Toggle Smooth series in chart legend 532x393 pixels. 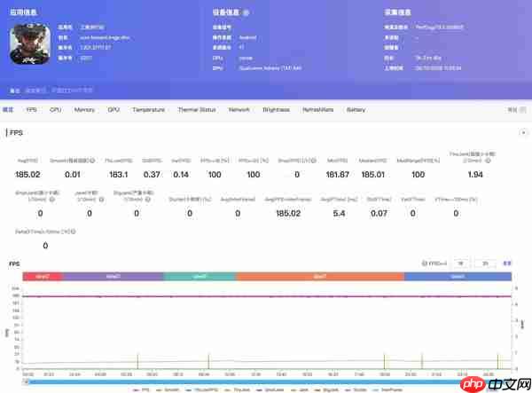168,390
